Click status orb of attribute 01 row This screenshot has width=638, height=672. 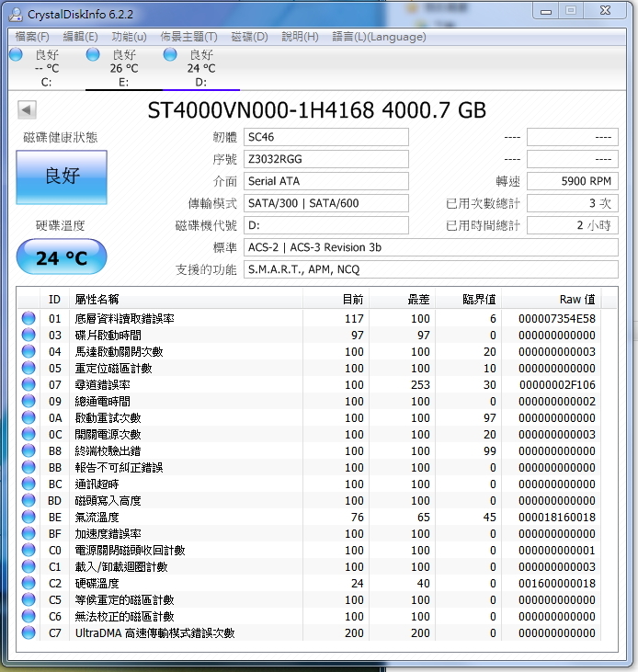[28, 318]
